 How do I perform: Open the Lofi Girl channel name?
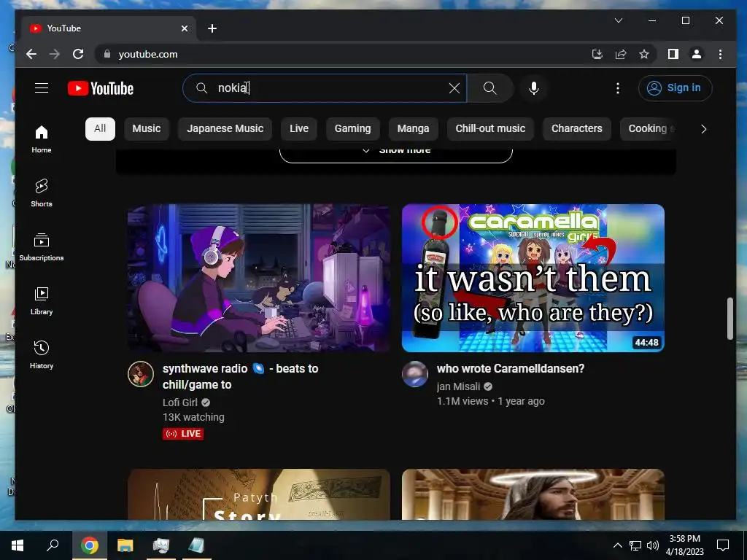(180, 402)
